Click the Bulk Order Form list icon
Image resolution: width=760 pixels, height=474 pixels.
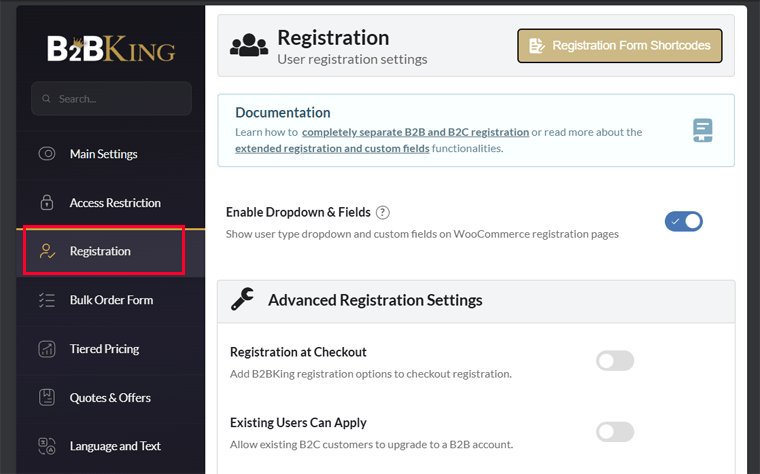tap(47, 300)
